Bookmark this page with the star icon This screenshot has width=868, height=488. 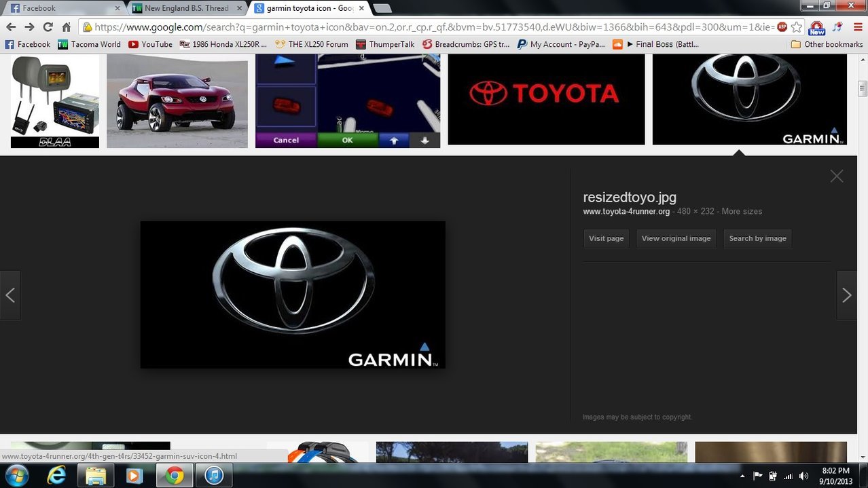797,27
